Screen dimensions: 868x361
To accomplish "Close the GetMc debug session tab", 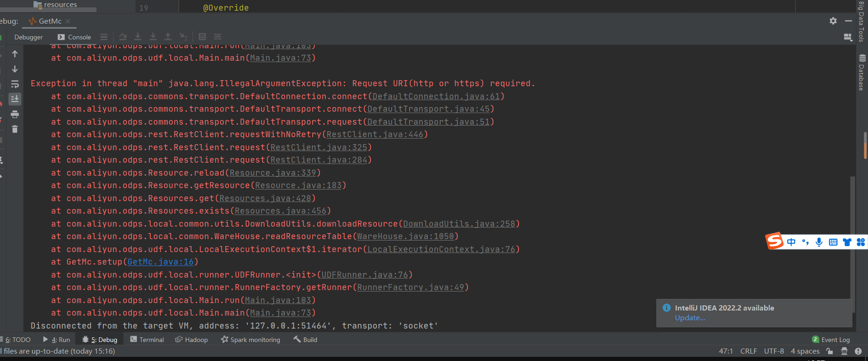I will pos(68,21).
